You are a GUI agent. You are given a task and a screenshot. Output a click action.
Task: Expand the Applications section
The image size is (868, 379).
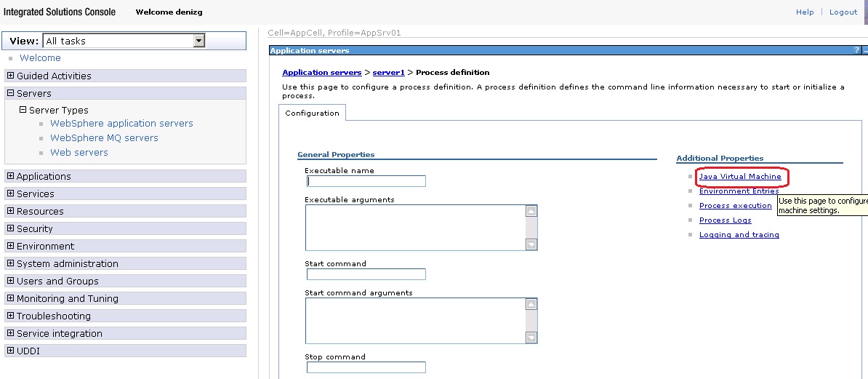(x=10, y=176)
